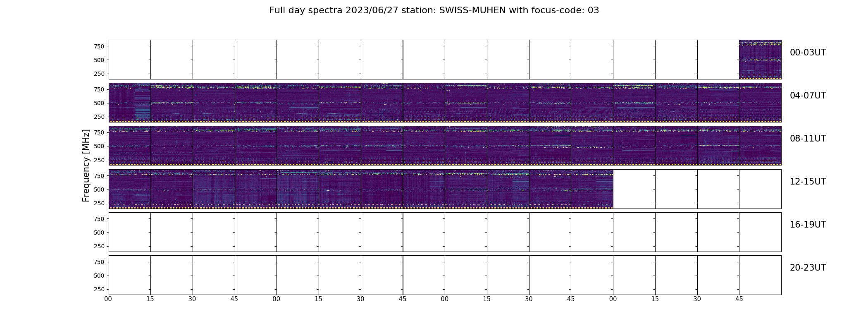Click the leftmost "30" x-axis tick label
Screen dimensions: 868x331
tap(192, 299)
